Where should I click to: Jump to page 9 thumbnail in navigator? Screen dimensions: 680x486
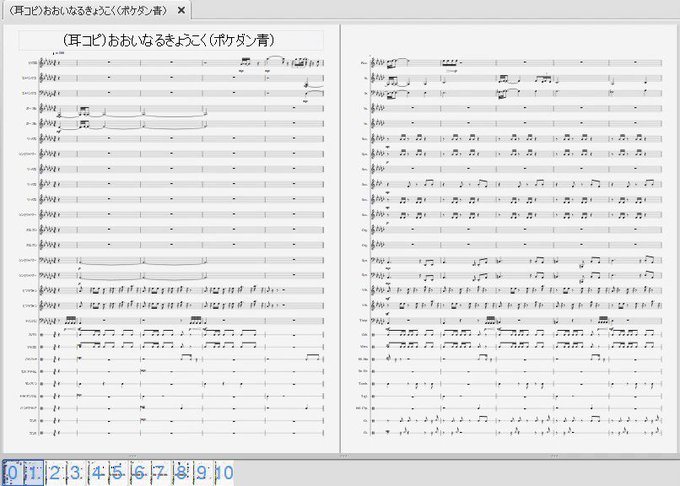pyautogui.click(x=203, y=473)
